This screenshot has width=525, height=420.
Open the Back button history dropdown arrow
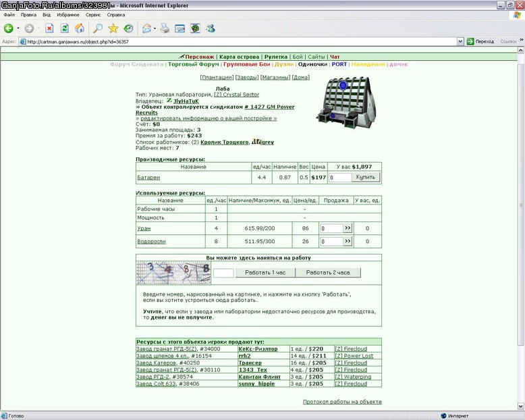point(18,28)
